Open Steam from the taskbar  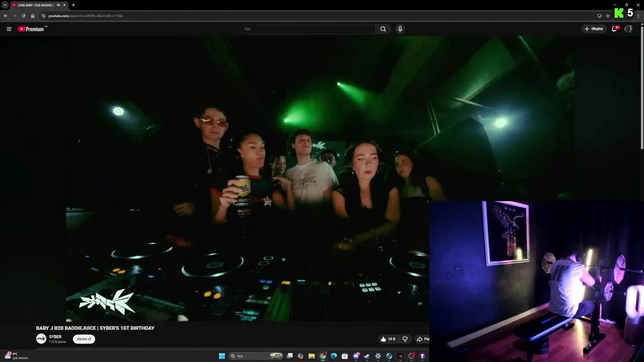367,356
